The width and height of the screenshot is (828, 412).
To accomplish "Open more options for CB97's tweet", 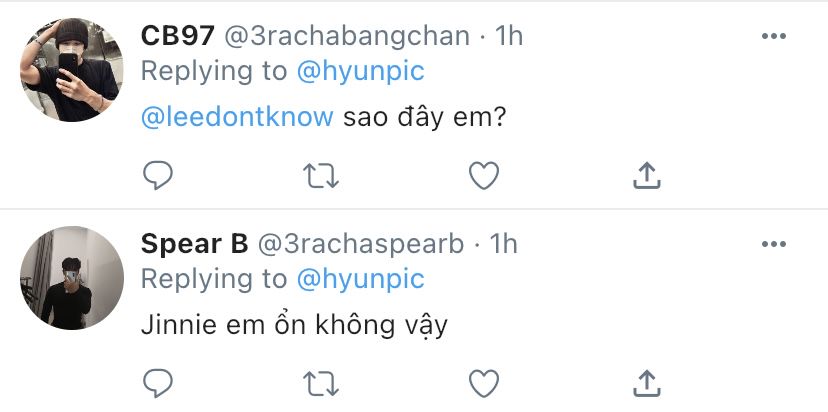I will coord(774,37).
